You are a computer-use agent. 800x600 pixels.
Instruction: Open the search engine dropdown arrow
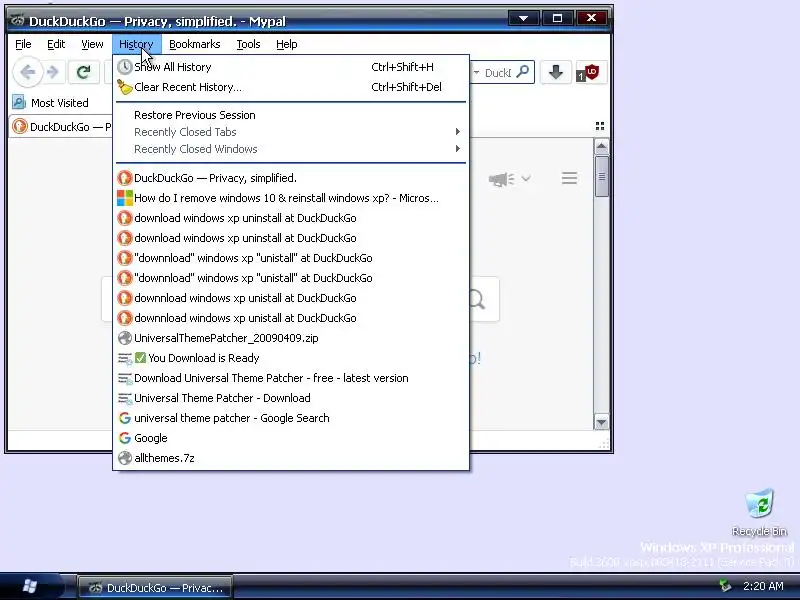476,72
